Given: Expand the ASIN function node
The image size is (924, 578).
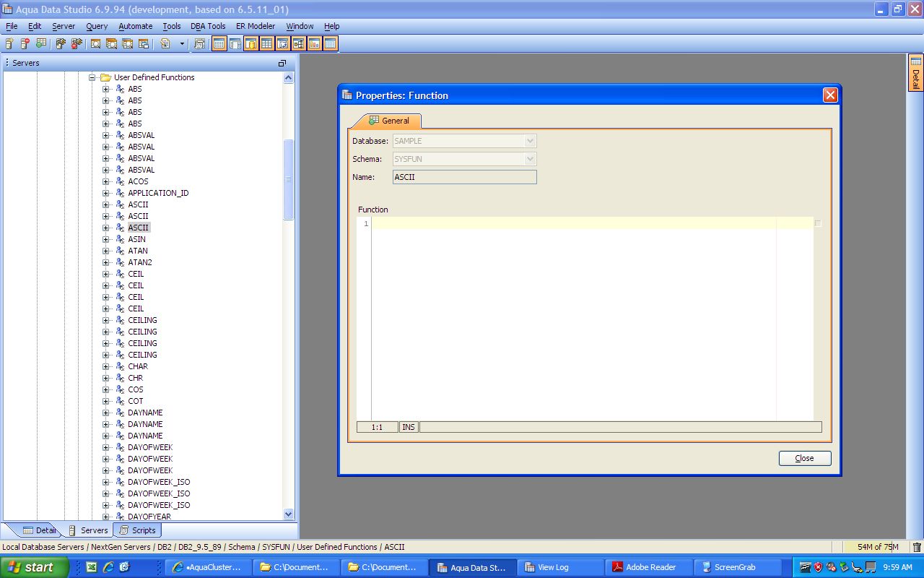Looking at the screenshot, I should [x=105, y=239].
